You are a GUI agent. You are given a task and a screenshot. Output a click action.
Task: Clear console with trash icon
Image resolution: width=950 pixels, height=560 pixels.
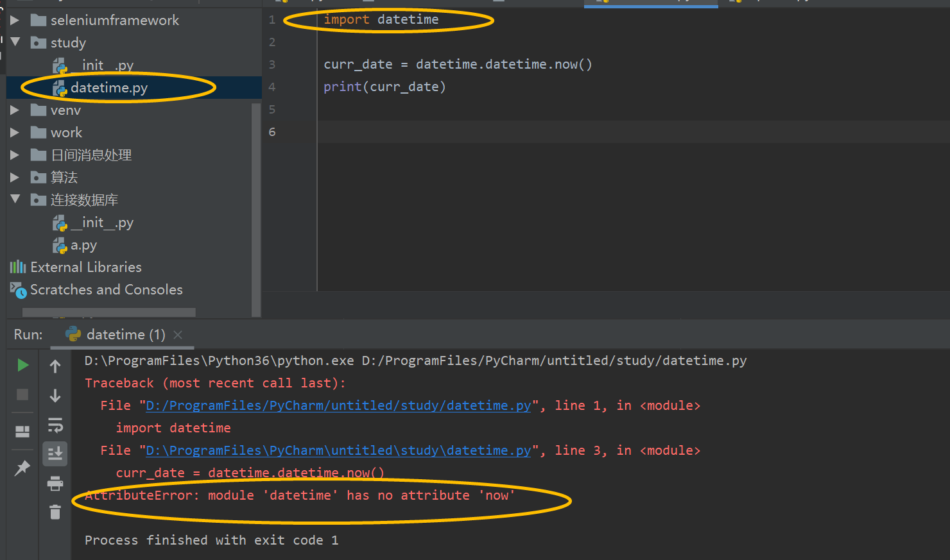(55, 512)
